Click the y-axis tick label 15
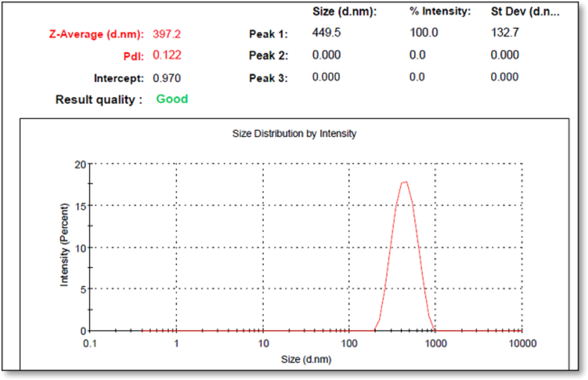The height and width of the screenshot is (380, 588). 81,207
